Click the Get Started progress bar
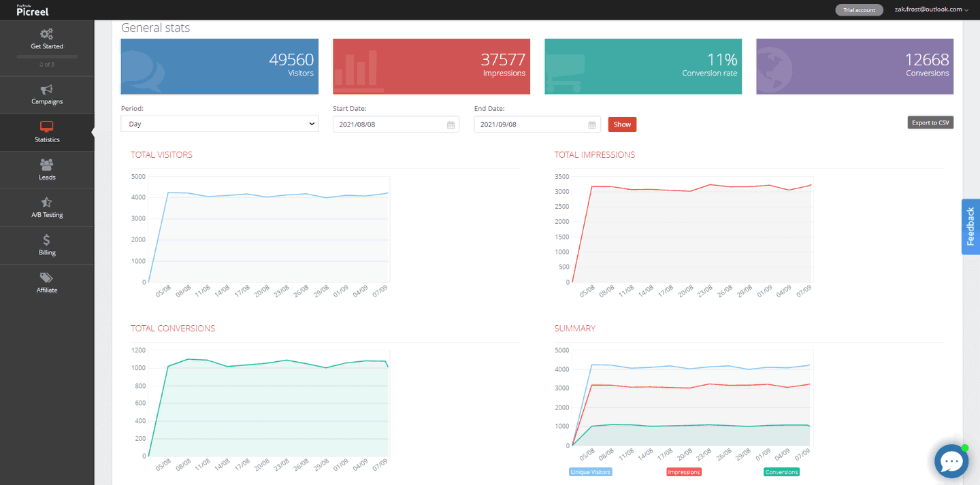The image size is (980, 485). coord(46,56)
